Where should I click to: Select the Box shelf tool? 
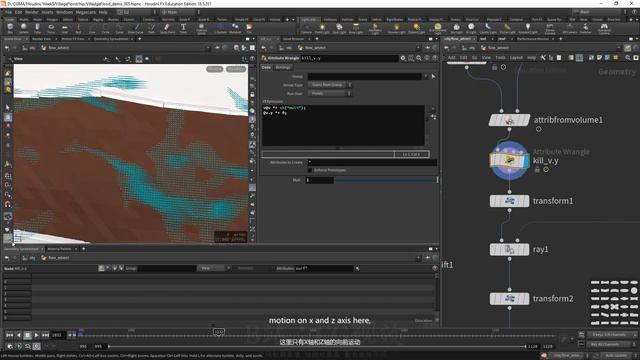coord(10,28)
